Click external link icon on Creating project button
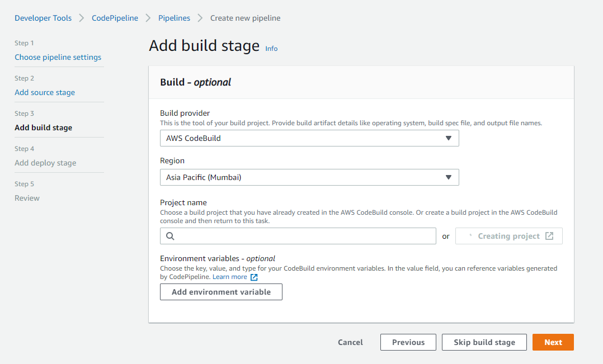603x364 pixels. [x=549, y=236]
